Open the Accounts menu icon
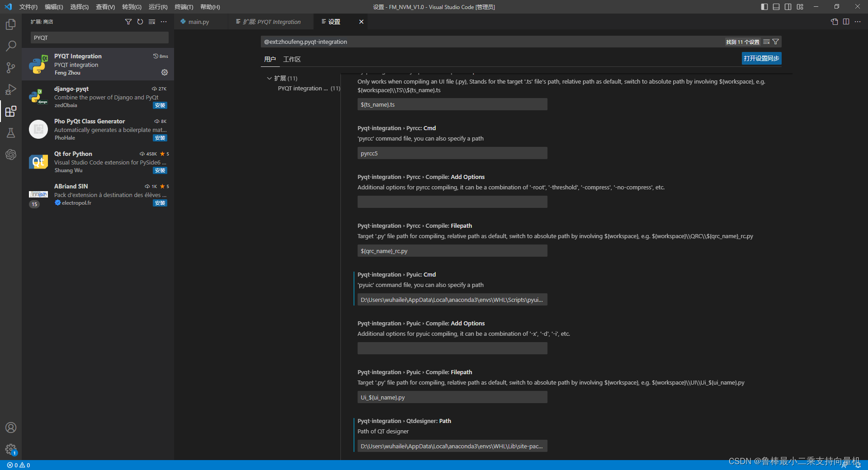Screen dimensions: 868x470 [x=11, y=428]
